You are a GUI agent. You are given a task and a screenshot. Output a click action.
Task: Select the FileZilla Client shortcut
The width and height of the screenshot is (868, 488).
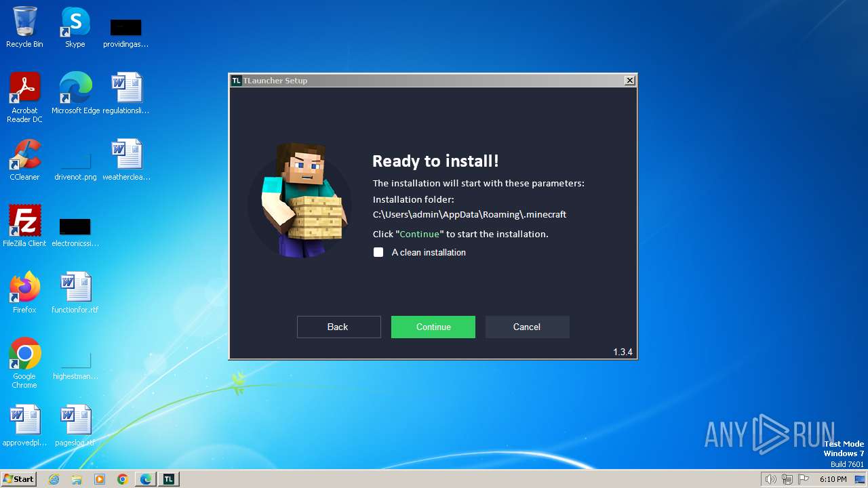pyautogui.click(x=24, y=226)
